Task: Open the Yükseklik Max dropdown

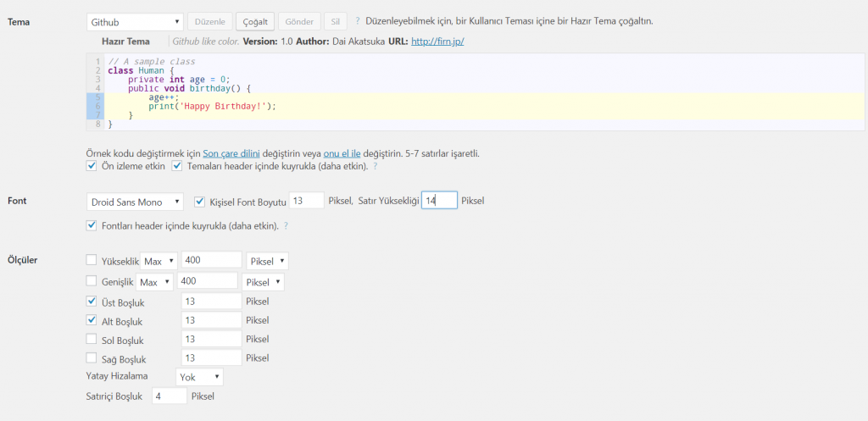Action: point(159,261)
